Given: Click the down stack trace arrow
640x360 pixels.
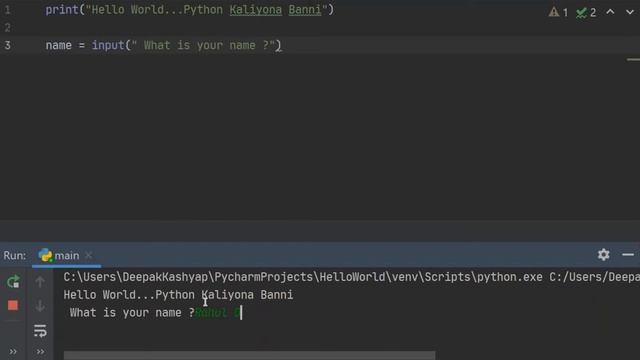Looking at the screenshot, I should click(40, 306).
